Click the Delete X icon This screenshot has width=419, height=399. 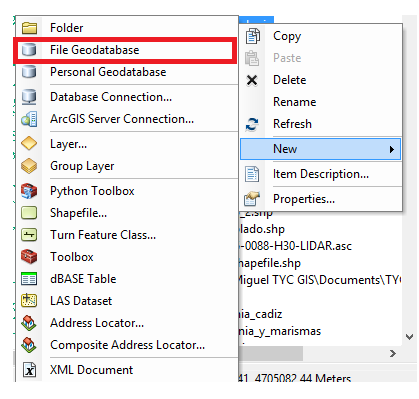252,80
